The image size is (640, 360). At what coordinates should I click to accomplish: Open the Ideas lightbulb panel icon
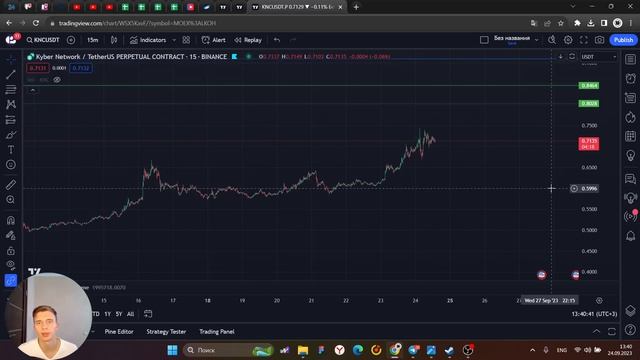631,156
